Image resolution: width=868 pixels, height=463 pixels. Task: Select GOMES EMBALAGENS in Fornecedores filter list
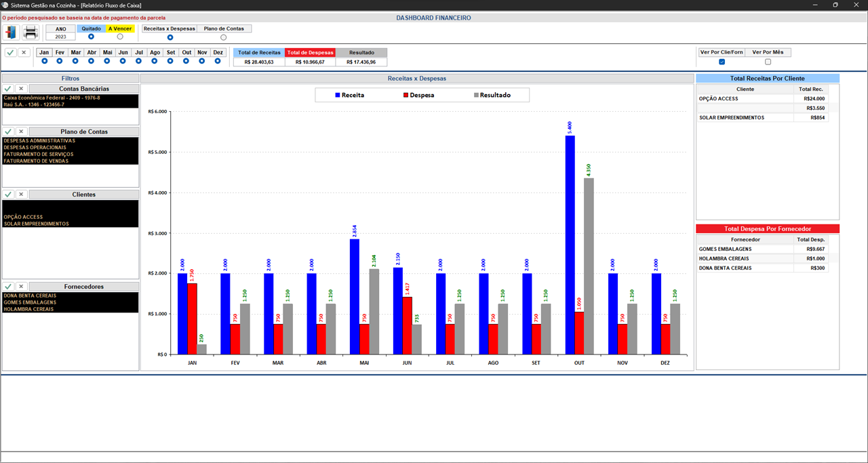tap(71, 302)
